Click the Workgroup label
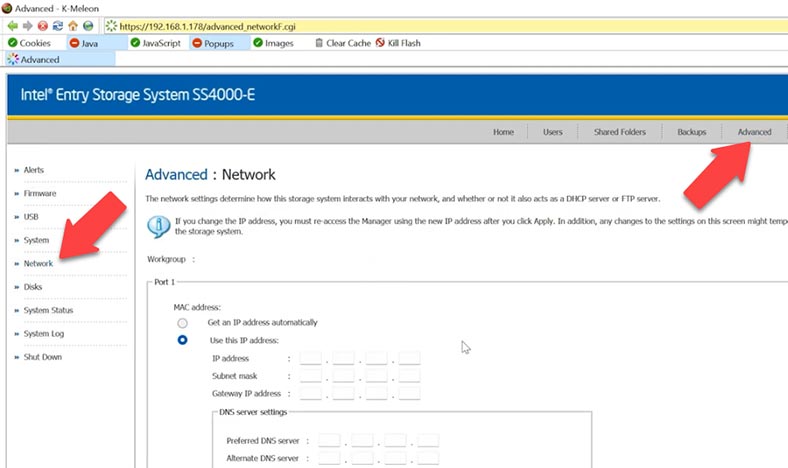The height and width of the screenshot is (468, 788). click(166, 259)
